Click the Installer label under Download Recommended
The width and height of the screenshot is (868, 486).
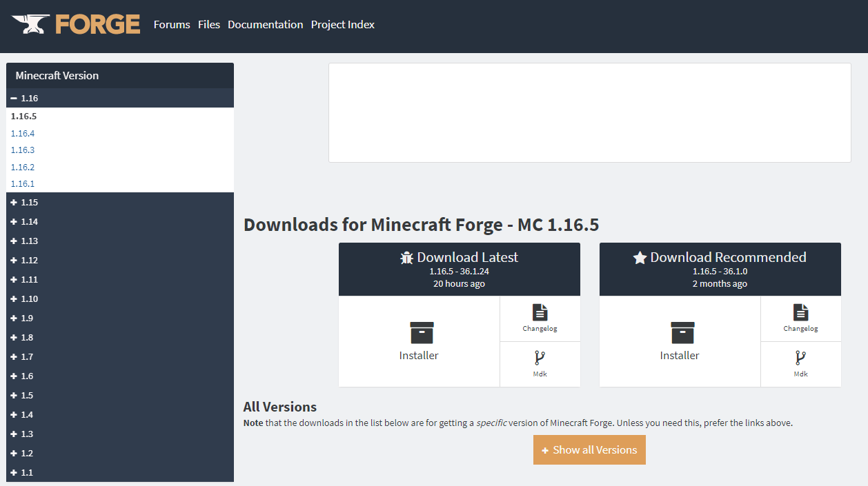pyautogui.click(x=680, y=356)
